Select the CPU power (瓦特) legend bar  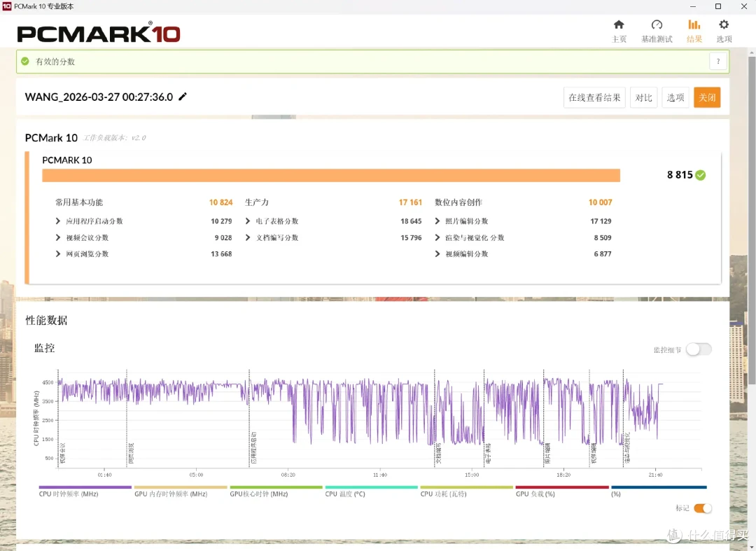coord(466,487)
